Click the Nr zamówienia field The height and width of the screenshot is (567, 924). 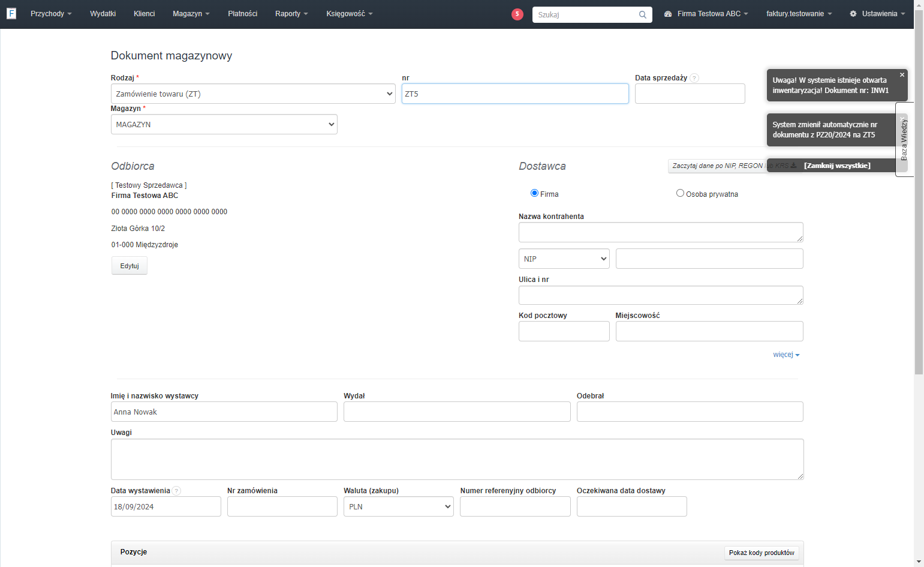tap(282, 506)
